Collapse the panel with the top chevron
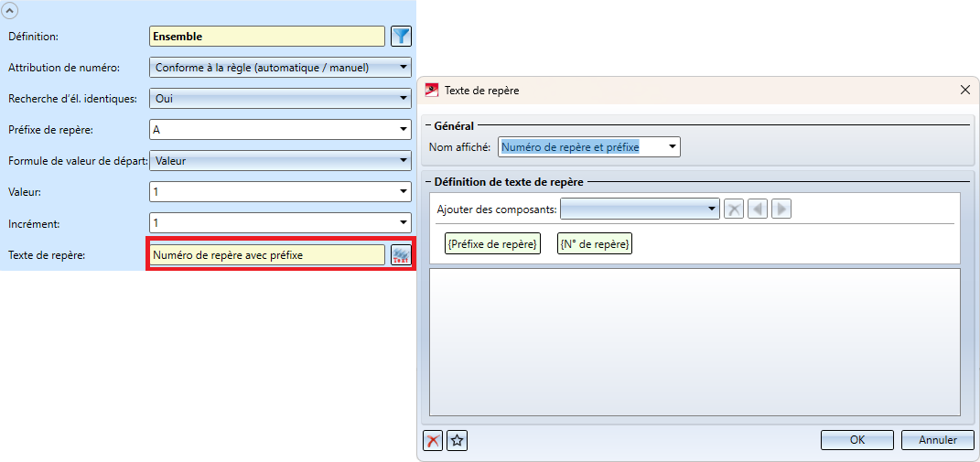The image size is (980, 462). [x=11, y=9]
